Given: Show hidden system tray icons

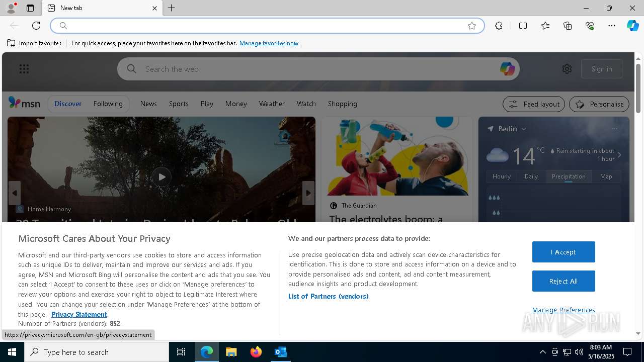Looking at the screenshot, I should (542, 352).
